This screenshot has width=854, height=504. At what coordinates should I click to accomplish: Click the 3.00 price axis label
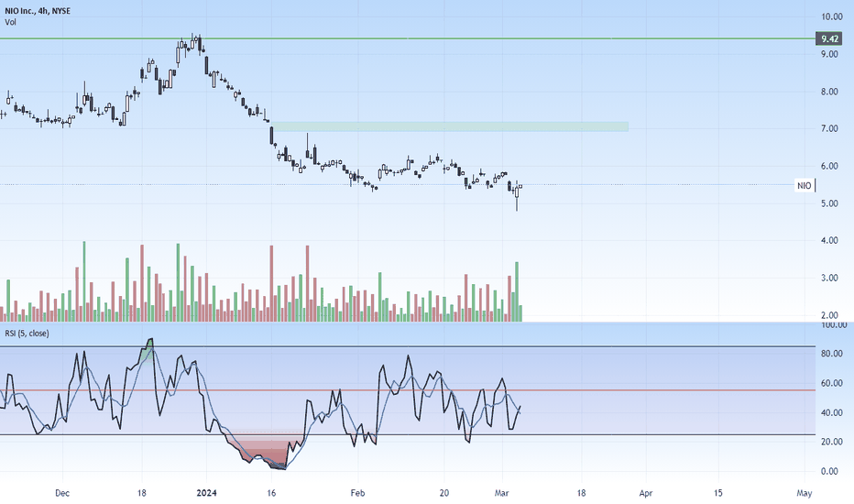coord(829,278)
